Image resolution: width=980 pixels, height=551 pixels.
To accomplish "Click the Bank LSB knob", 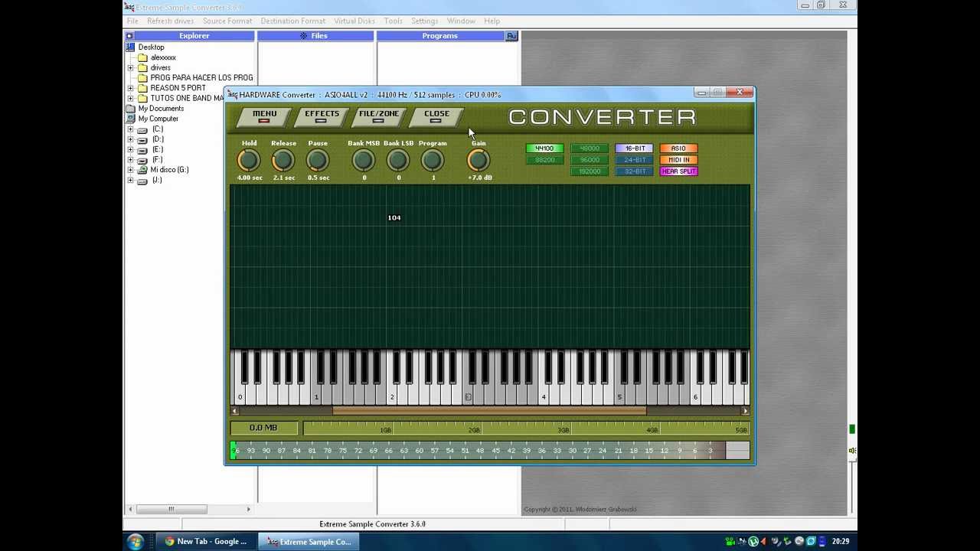I will coord(398,161).
